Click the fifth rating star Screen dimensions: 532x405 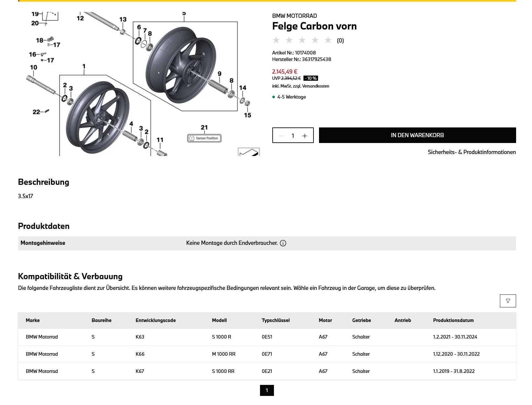[x=328, y=40]
